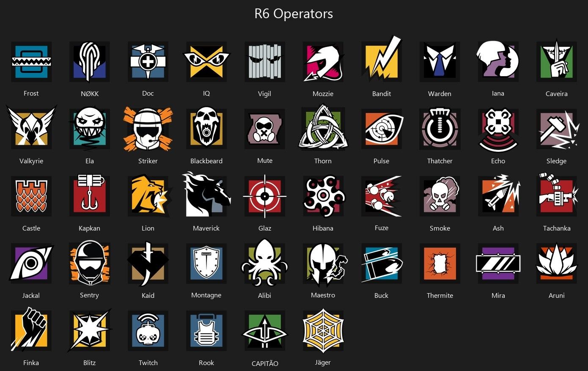
Task: Select Jäger's spider web icon
Action: pyautogui.click(x=323, y=330)
